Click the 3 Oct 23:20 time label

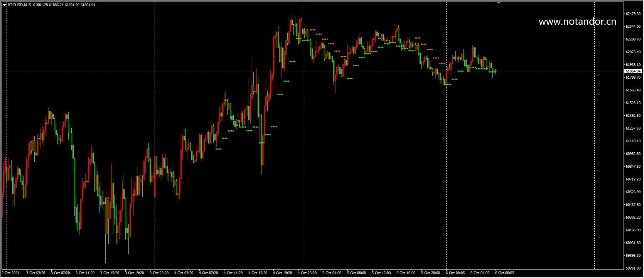click(159, 273)
